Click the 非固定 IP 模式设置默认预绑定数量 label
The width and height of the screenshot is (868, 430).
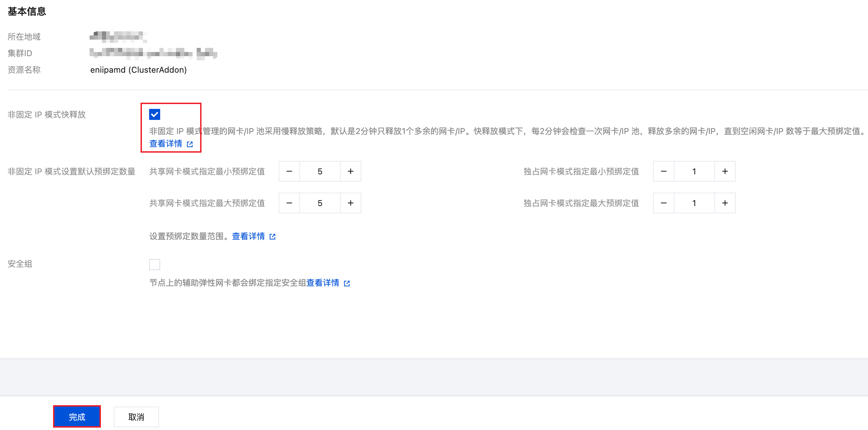click(72, 171)
